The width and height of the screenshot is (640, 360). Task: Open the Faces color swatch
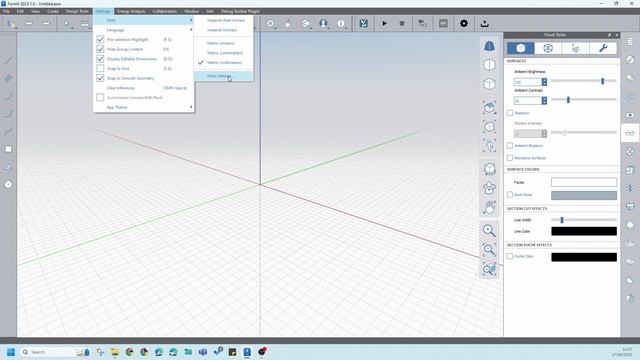pos(584,182)
